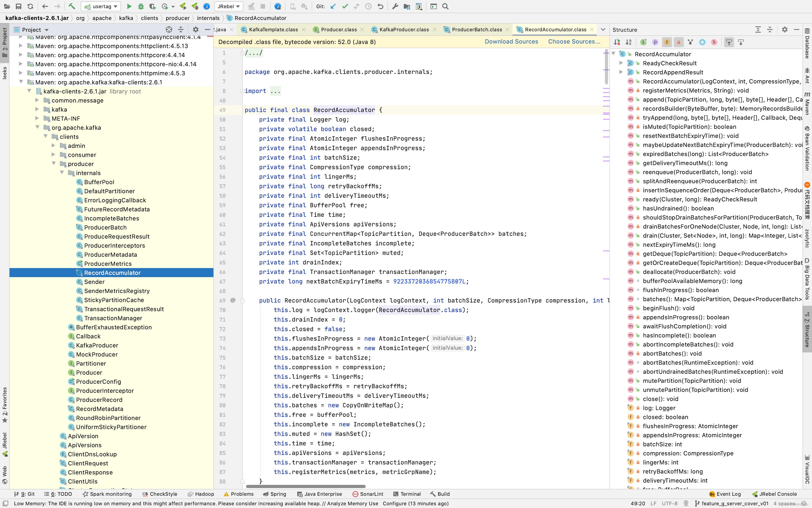Open Structure panel gear options
Image resolution: width=812 pixels, height=508 pixels.
(x=785, y=29)
